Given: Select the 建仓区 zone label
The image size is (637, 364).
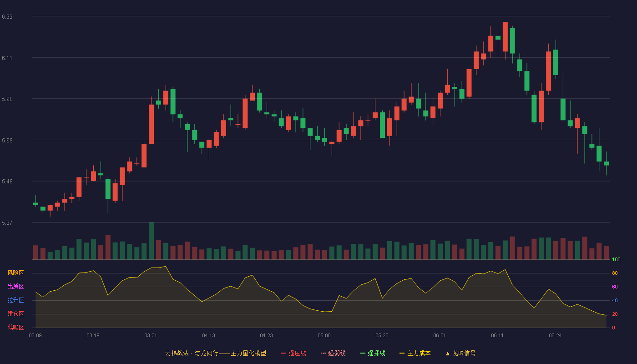Looking at the screenshot, I should pos(15,314).
